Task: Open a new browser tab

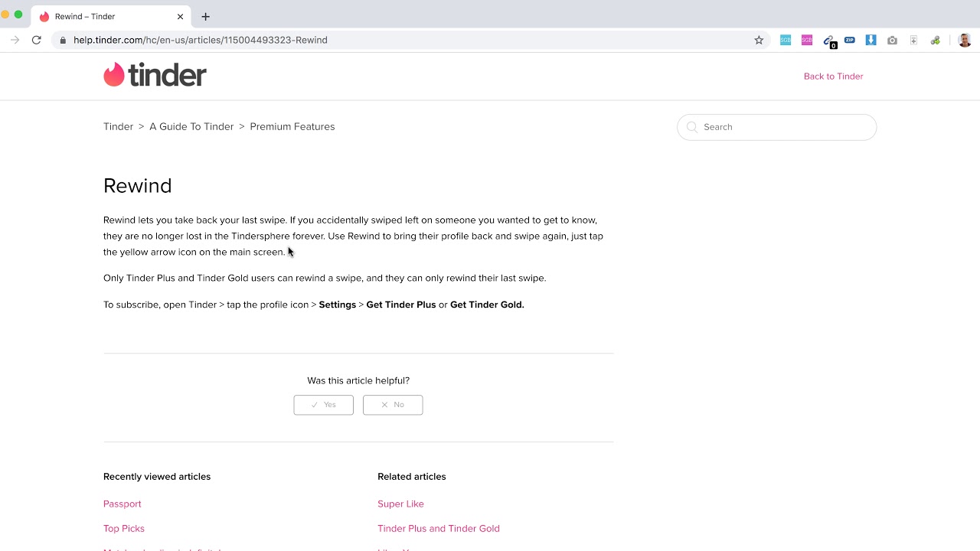Action: coord(205,16)
